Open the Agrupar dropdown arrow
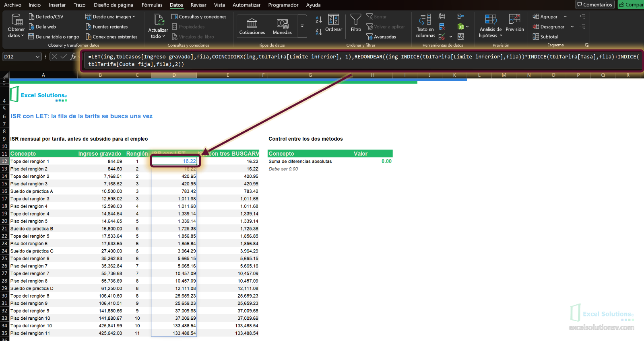Viewport: 644px width, 341px height. tap(565, 16)
